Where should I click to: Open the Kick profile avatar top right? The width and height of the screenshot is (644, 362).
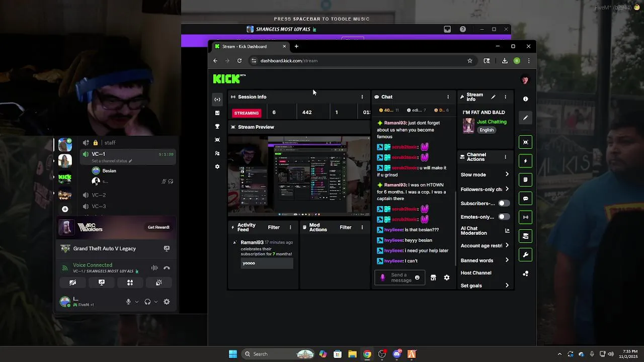point(525,79)
